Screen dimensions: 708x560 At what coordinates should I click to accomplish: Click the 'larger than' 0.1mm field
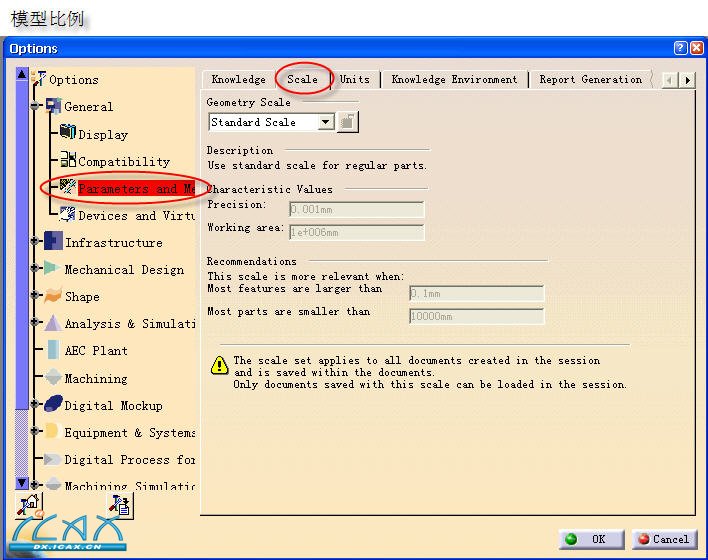[x=476, y=294]
